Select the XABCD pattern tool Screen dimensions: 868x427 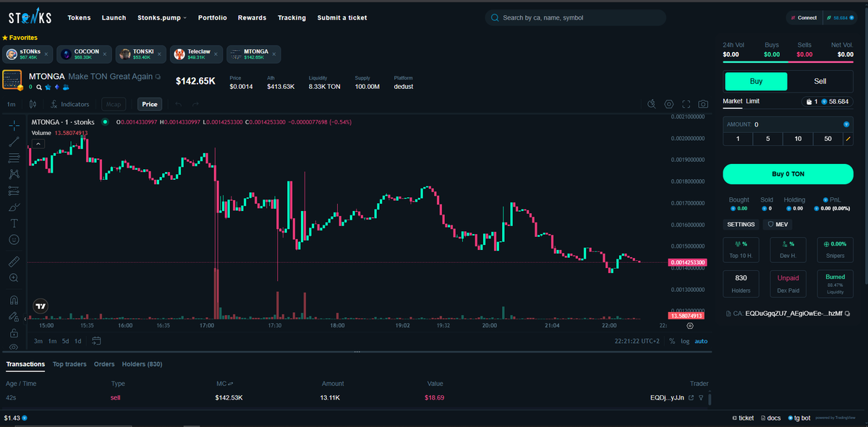(14, 174)
